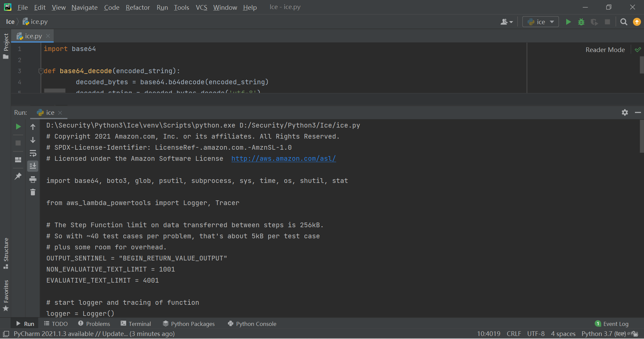
Task: Jump up the stack trace arrow
Action: 33,127
